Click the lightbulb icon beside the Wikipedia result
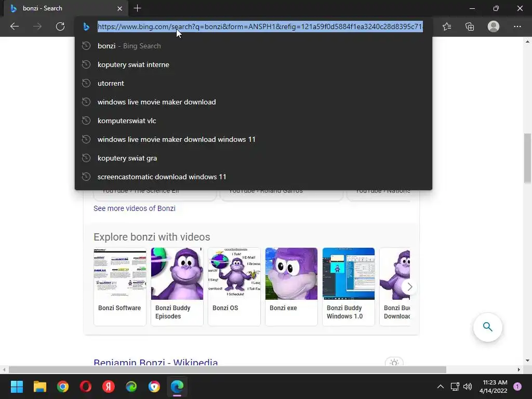 point(394,362)
